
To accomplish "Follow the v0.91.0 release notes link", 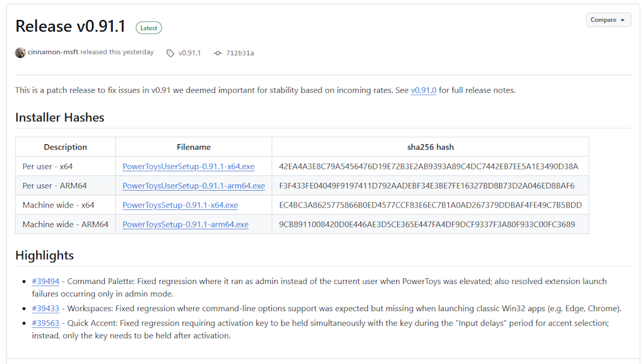I will coord(424,90).
